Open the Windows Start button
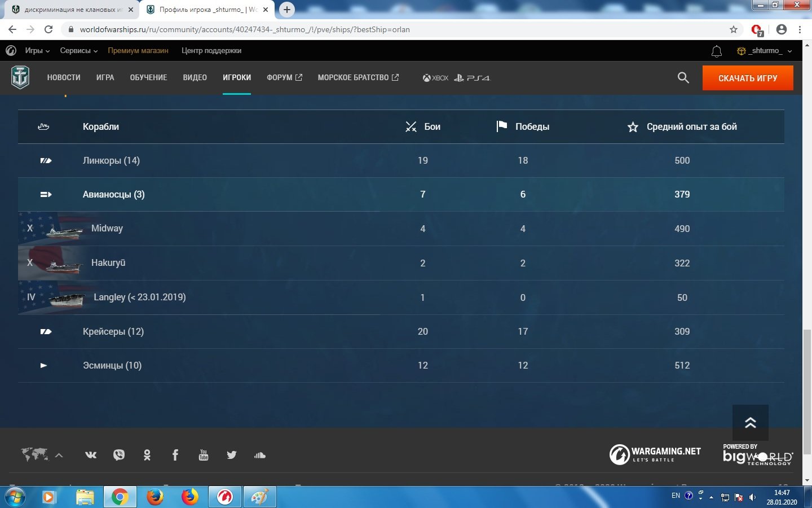Image resolution: width=812 pixels, height=508 pixels. pos(15,497)
